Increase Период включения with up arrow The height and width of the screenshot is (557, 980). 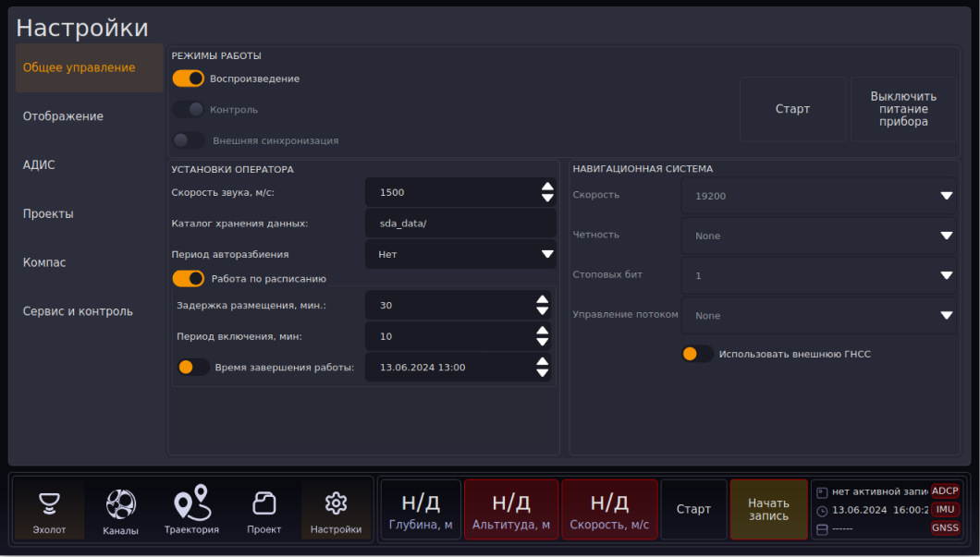tap(543, 331)
